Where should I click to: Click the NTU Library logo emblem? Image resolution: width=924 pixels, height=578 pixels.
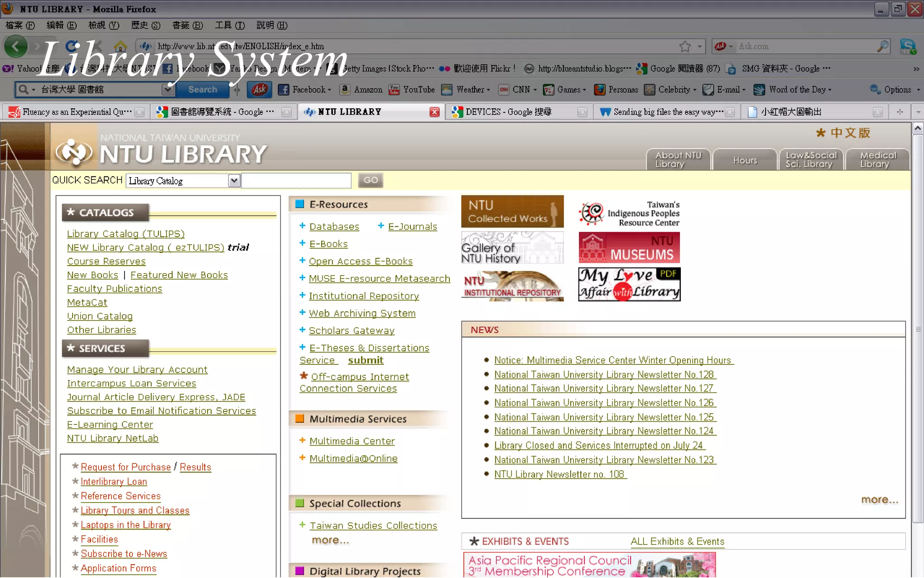click(x=73, y=152)
